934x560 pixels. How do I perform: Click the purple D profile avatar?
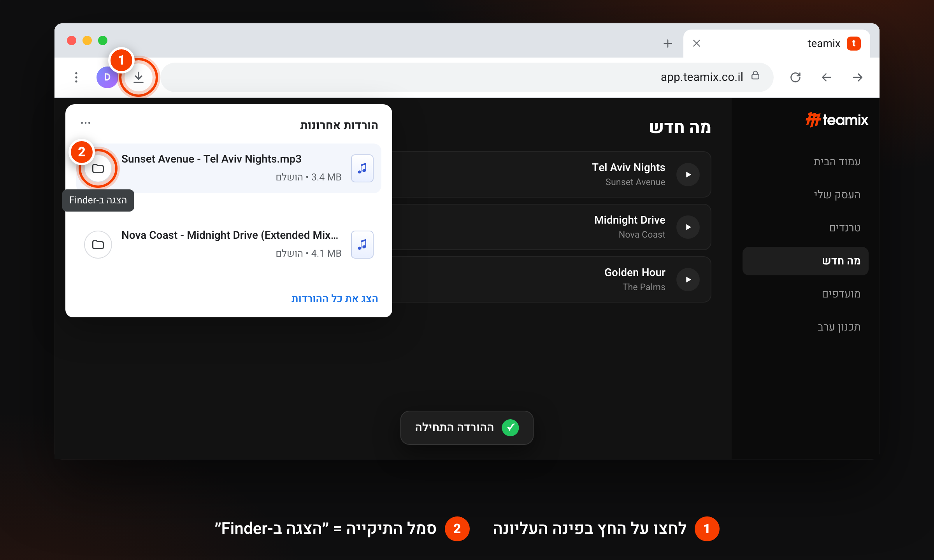(x=107, y=77)
